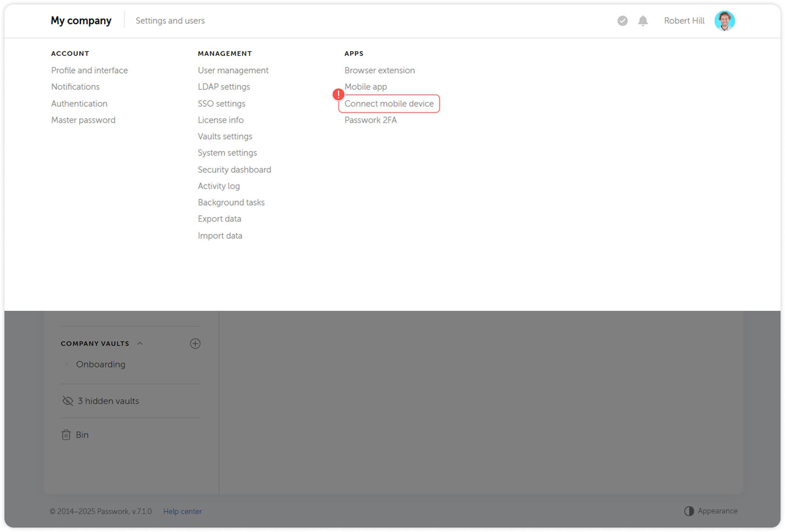Open Connect mobile device option
This screenshot has width=785, height=532.
(389, 104)
